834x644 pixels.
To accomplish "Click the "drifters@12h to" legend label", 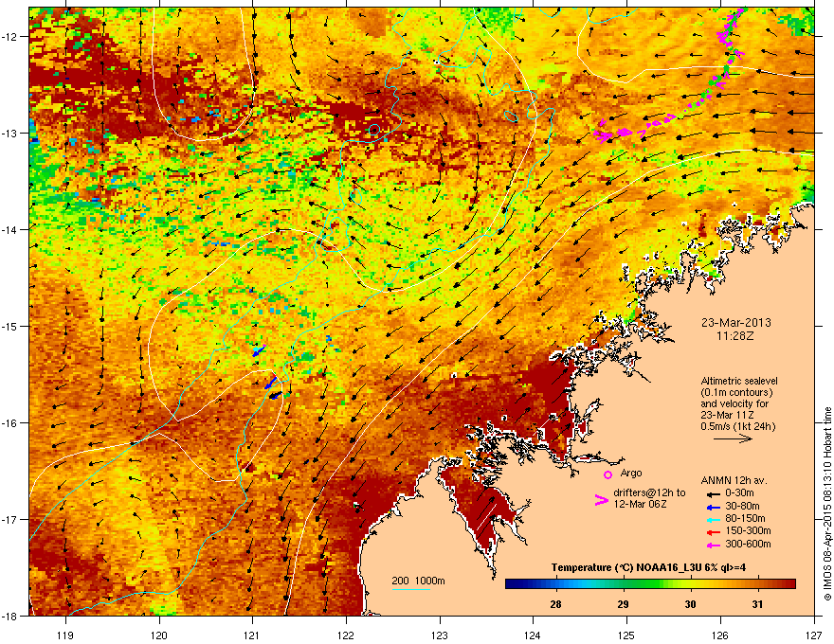I will [x=649, y=493].
